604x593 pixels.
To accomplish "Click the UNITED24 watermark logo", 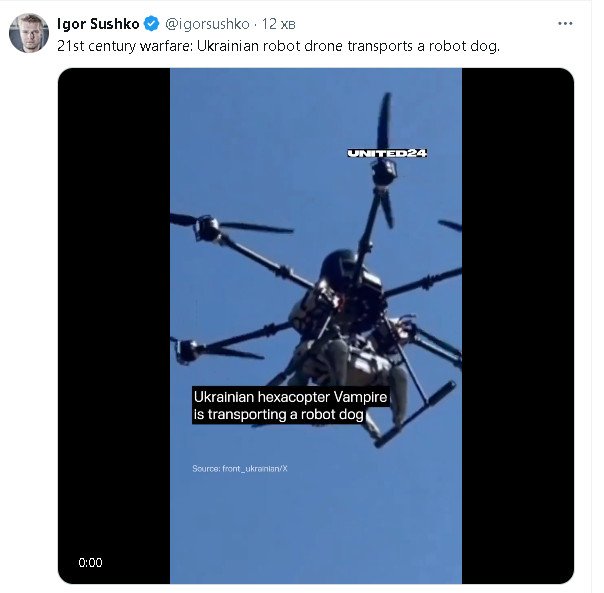I will click(387, 153).
